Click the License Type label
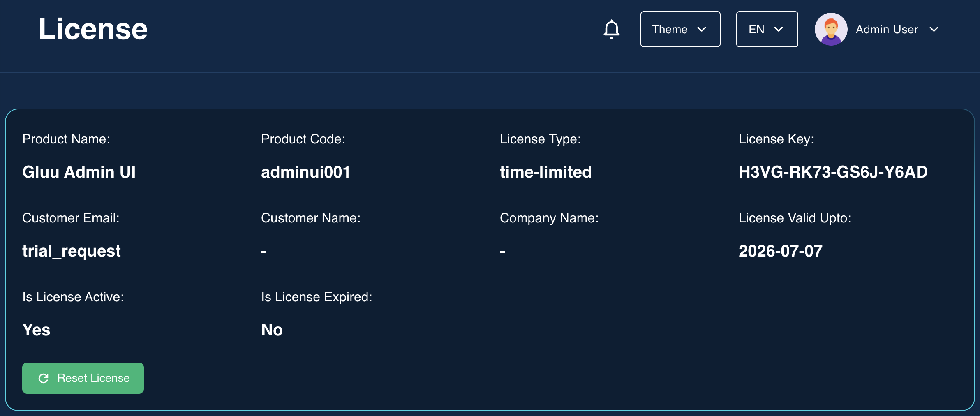This screenshot has width=980, height=416. (540, 139)
